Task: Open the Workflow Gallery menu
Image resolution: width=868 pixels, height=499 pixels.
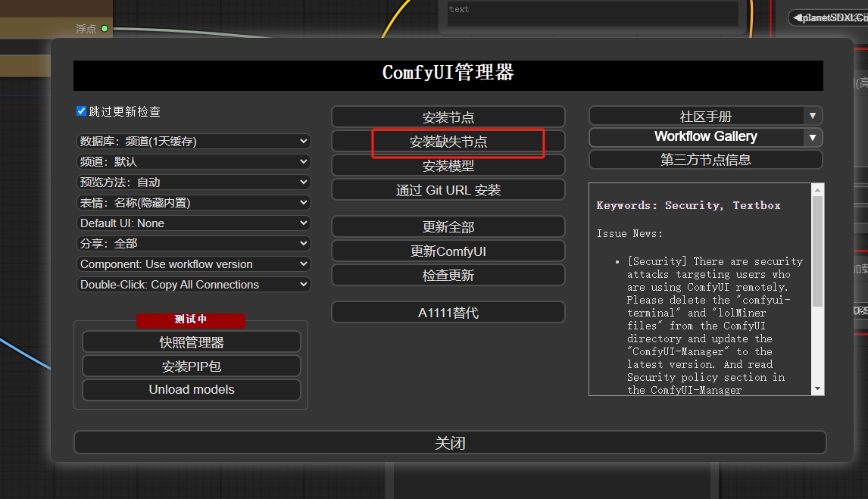Action: (696, 136)
